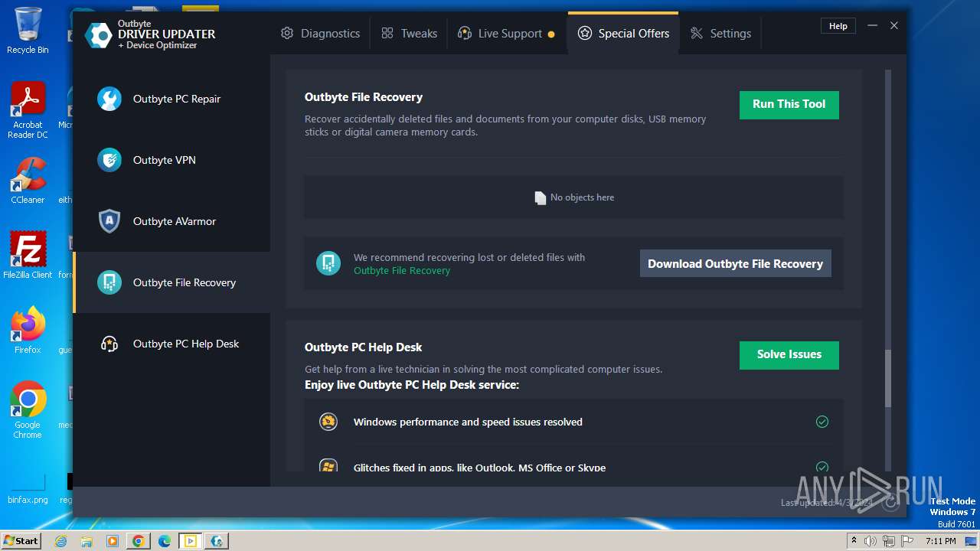Select binfax.png file on desktop
Viewport: 980px width, 551px height.
28,488
